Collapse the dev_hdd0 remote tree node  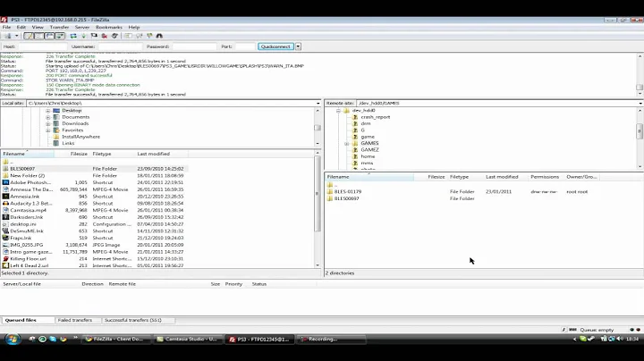tap(338, 111)
